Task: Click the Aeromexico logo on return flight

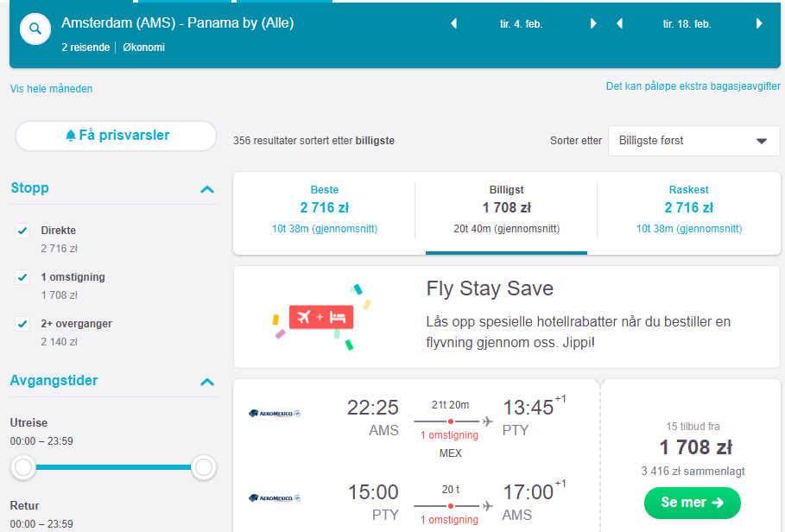Action: pos(275,498)
